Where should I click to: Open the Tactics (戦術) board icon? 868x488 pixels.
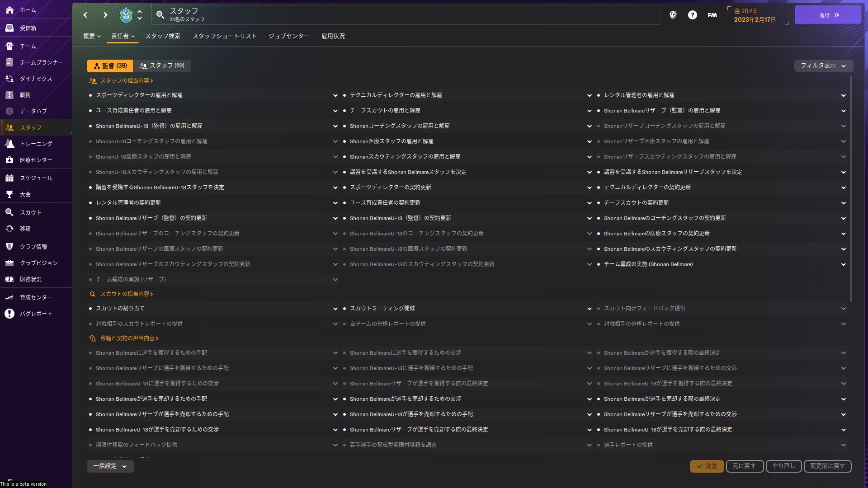pos(9,95)
